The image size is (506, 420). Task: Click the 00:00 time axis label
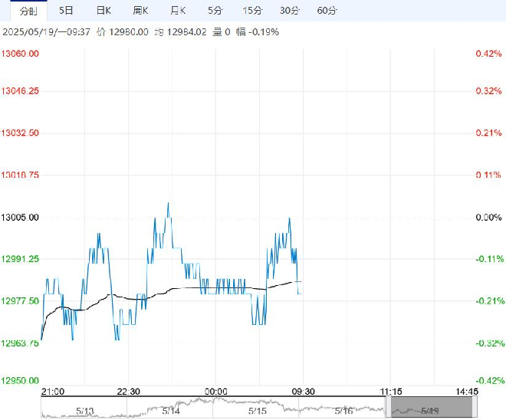point(216,392)
